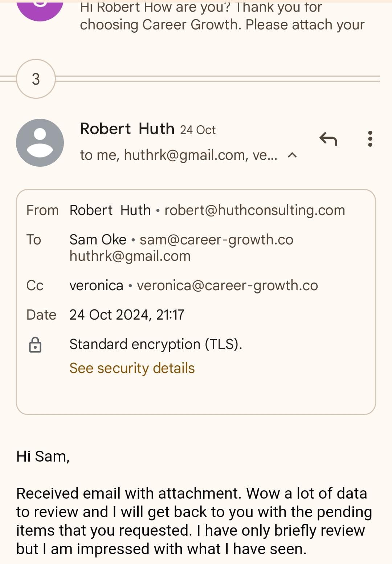Click the padlock encryption icon

[x=35, y=345]
